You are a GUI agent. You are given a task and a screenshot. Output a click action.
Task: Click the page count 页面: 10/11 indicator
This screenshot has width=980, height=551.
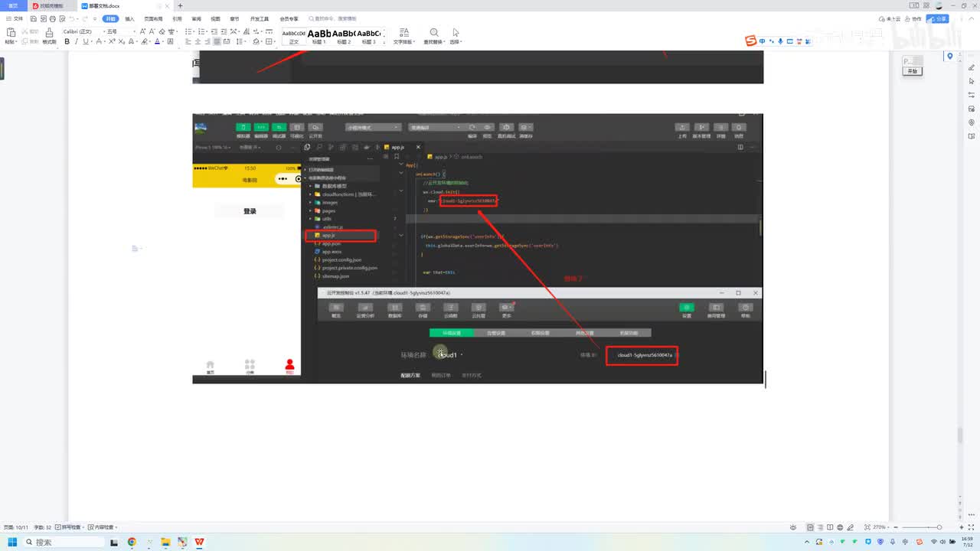pos(17,528)
